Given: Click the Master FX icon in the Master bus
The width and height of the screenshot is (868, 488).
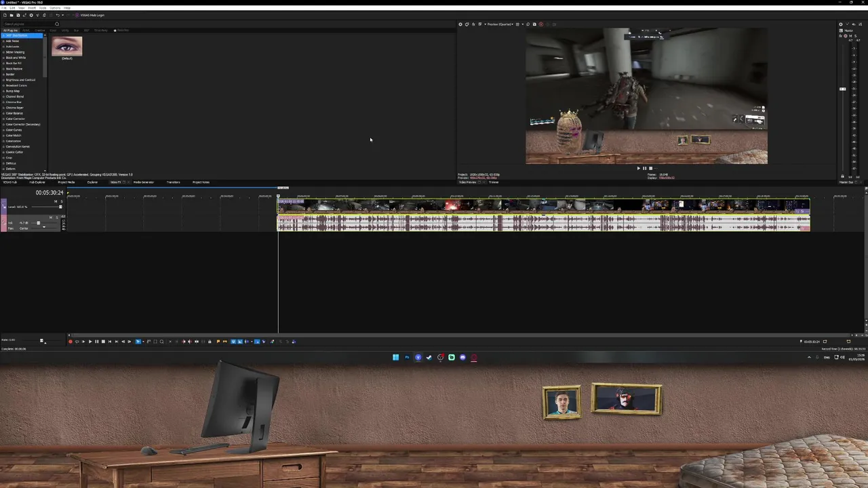Looking at the screenshot, I should (x=840, y=36).
